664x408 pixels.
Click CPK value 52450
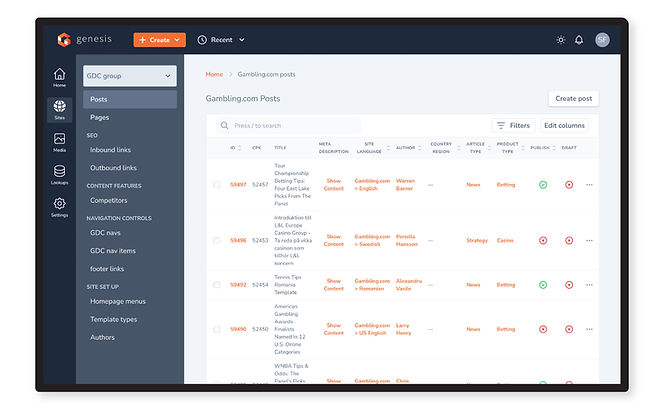pyautogui.click(x=260, y=329)
